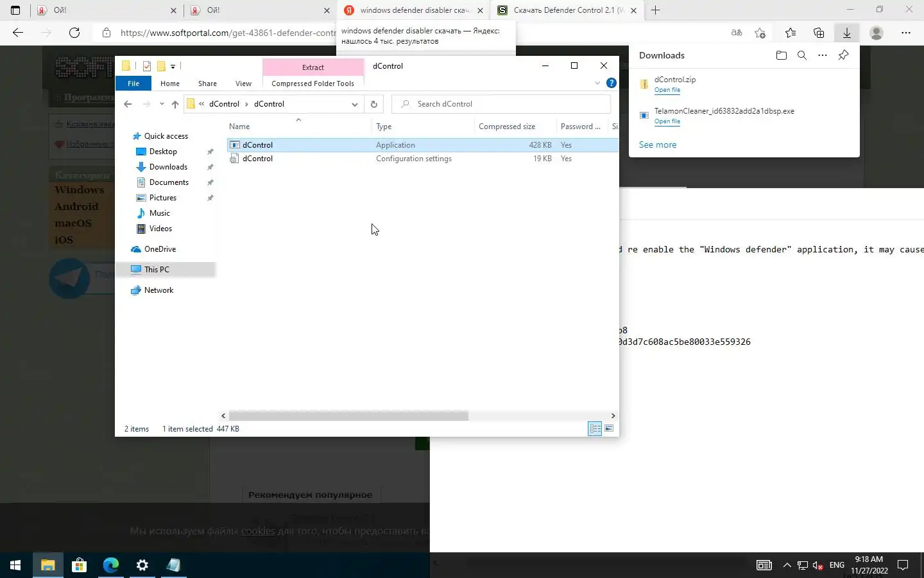Show hidden system tray icons
Screen dimensions: 924x578
[787, 565]
